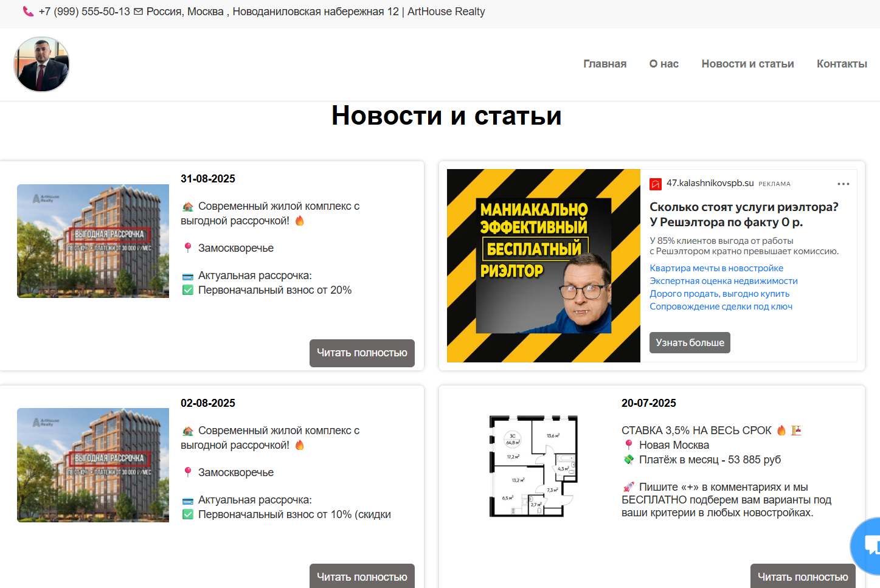
Task: Read full 31-08-2025 article via Читать полностью
Action: click(362, 353)
